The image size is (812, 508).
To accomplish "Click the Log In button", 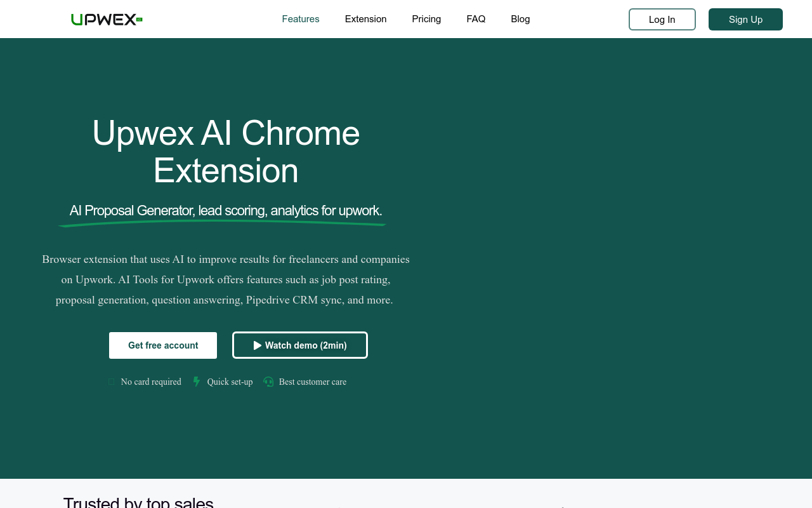I will click(662, 19).
